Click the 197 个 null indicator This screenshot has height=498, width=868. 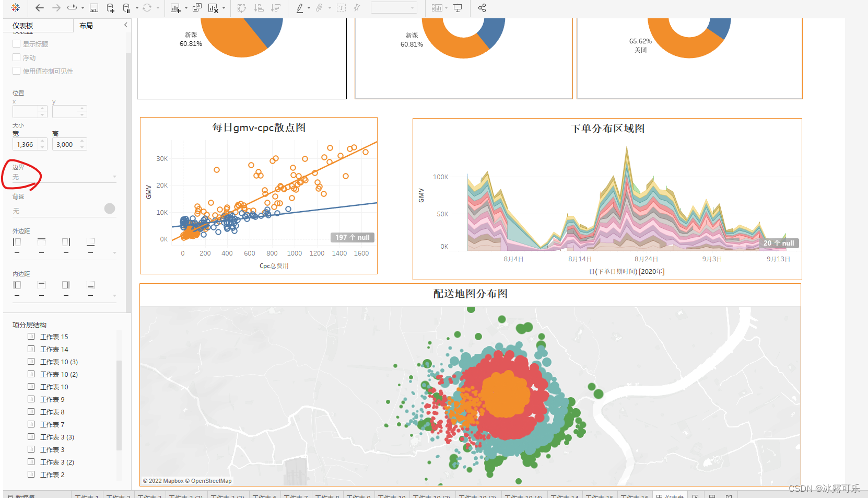[353, 237]
